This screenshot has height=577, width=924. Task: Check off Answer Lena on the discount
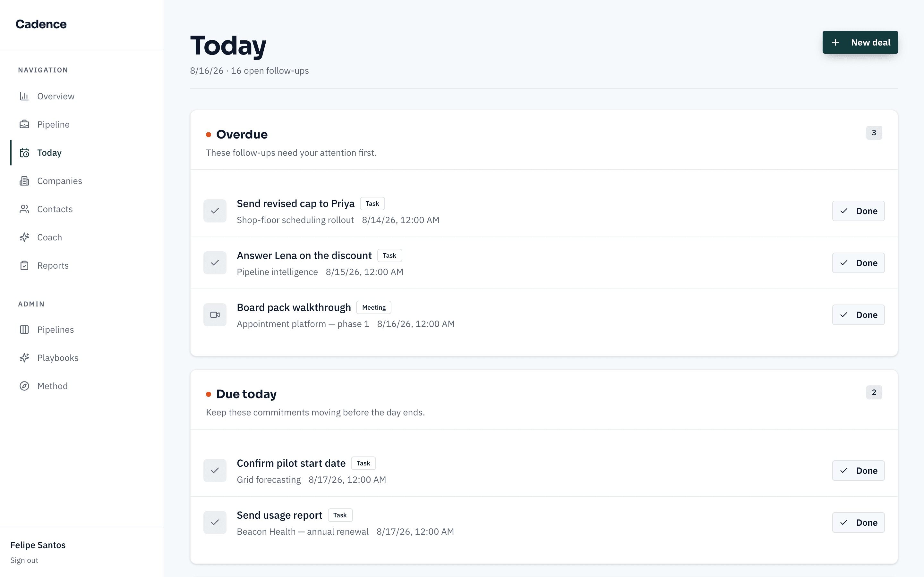[215, 263]
